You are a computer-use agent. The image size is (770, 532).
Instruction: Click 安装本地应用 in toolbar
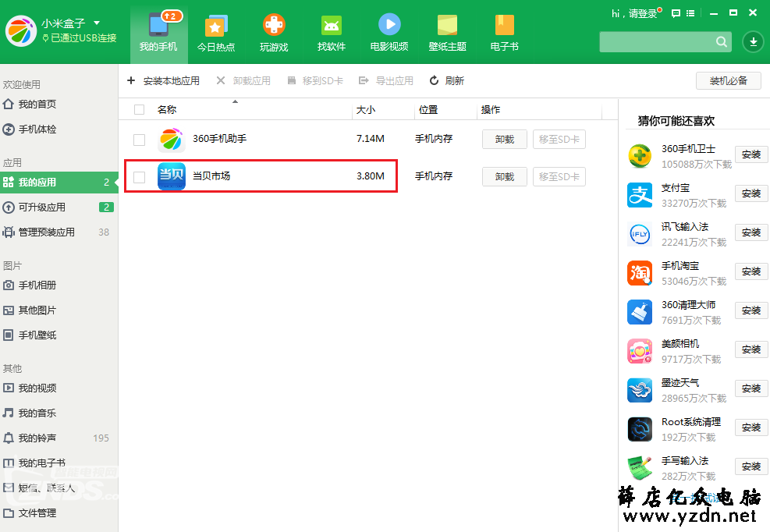coord(164,80)
